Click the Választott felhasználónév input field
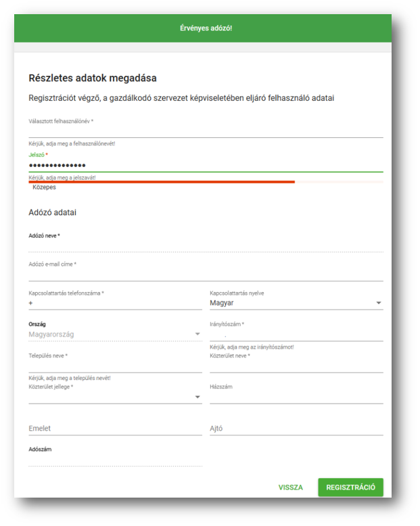Image resolution: width=420 pixels, height=526 pixels. coord(206,131)
